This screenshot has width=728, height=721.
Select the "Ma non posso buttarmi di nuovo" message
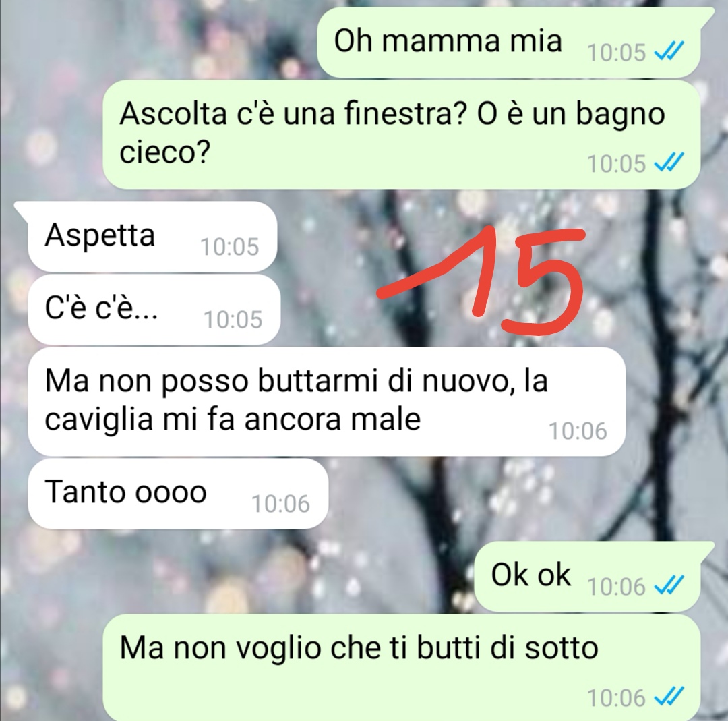pos(326,401)
